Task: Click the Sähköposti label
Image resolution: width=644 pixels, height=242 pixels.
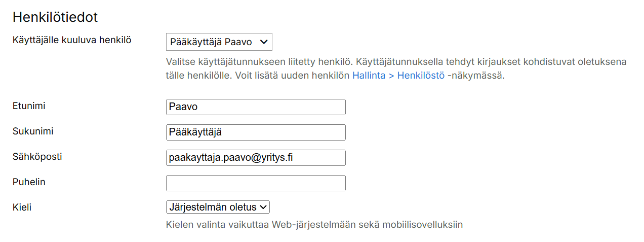Action: [37, 156]
